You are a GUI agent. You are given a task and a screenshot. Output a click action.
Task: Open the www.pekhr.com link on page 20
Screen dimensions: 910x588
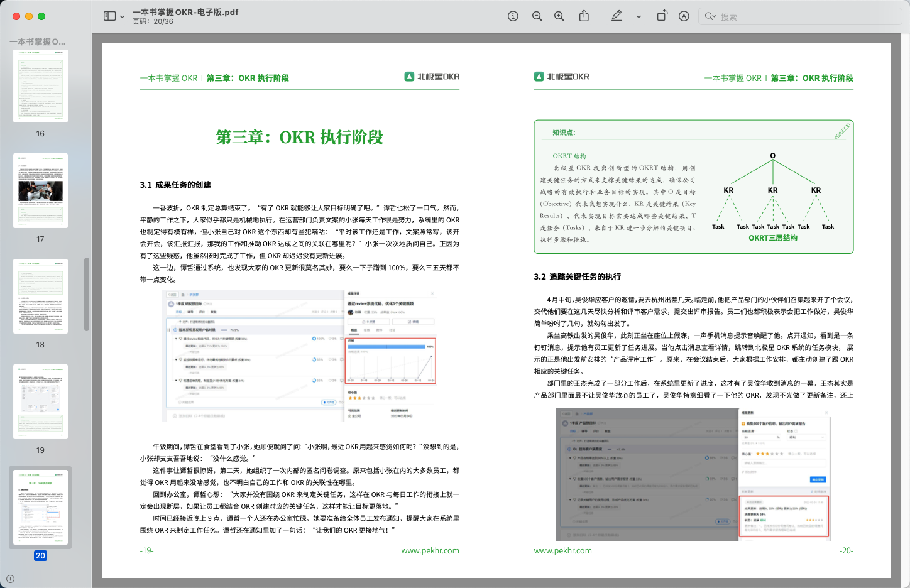(562, 551)
